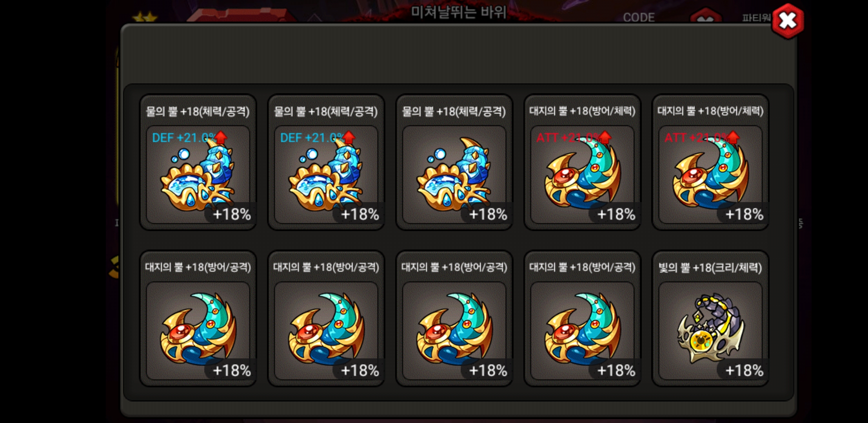Pick the third 대지의 뿔 +18(방어/공격) icon
Image resolution: width=868 pixels, height=423 pixels.
coord(454,331)
